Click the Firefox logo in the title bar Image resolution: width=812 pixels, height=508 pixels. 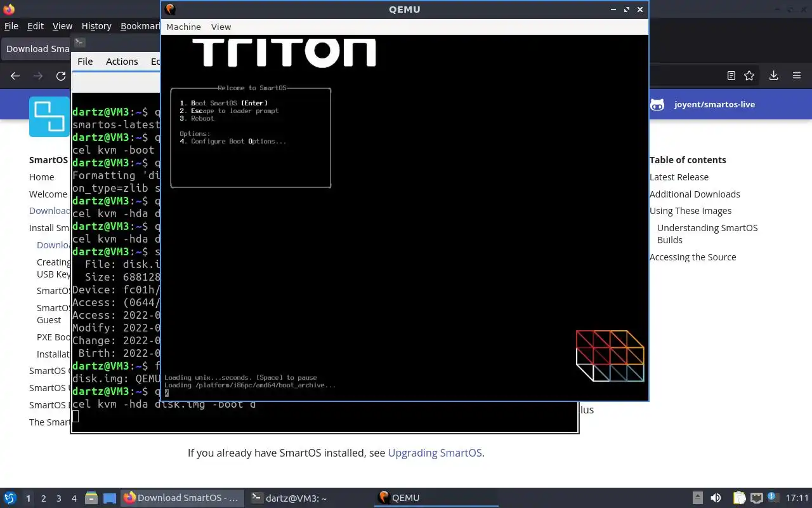9,9
